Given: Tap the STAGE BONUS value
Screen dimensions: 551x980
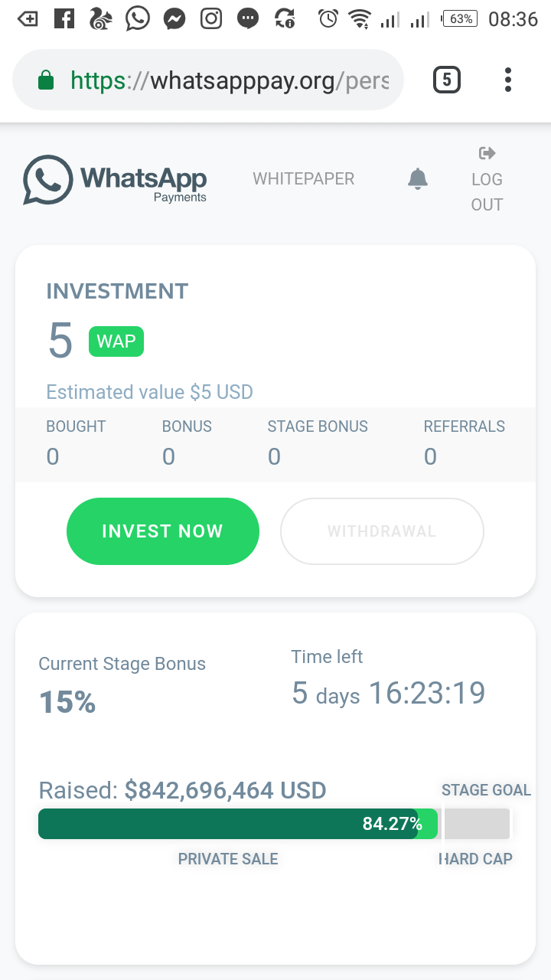Looking at the screenshot, I should (274, 457).
